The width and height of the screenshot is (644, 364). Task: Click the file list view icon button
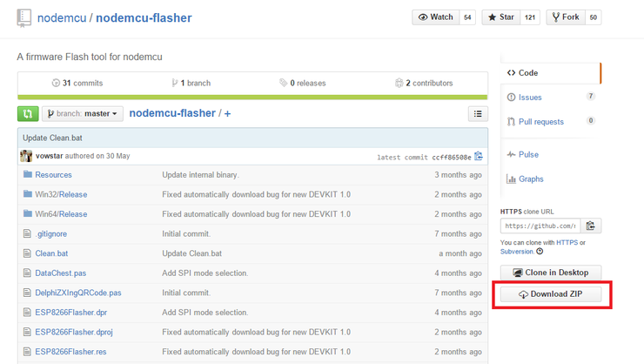pos(478,114)
